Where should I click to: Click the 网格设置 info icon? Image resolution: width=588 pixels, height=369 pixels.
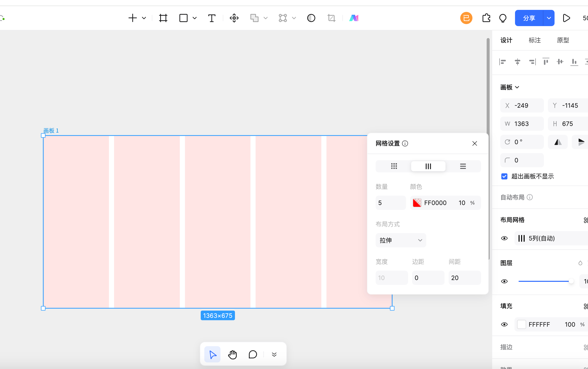click(405, 143)
